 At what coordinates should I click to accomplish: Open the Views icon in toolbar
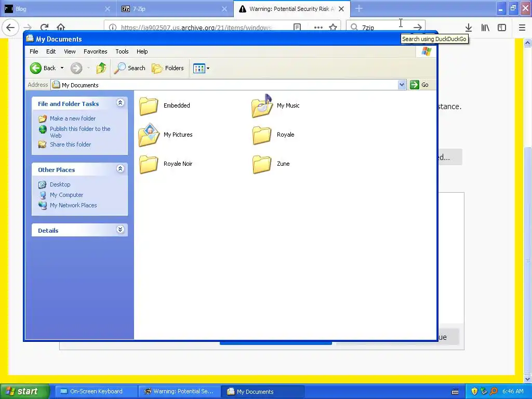199,68
